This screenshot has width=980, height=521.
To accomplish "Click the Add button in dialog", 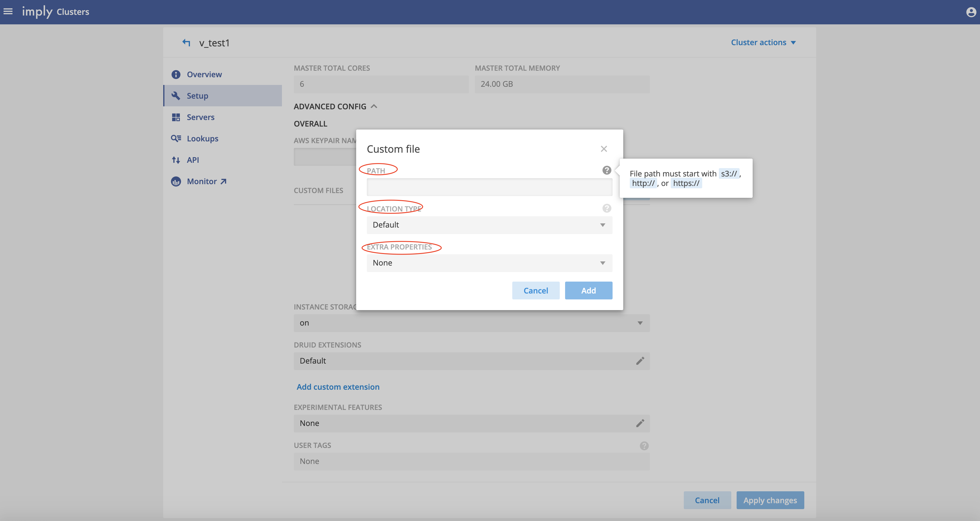I will click(589, 291).
